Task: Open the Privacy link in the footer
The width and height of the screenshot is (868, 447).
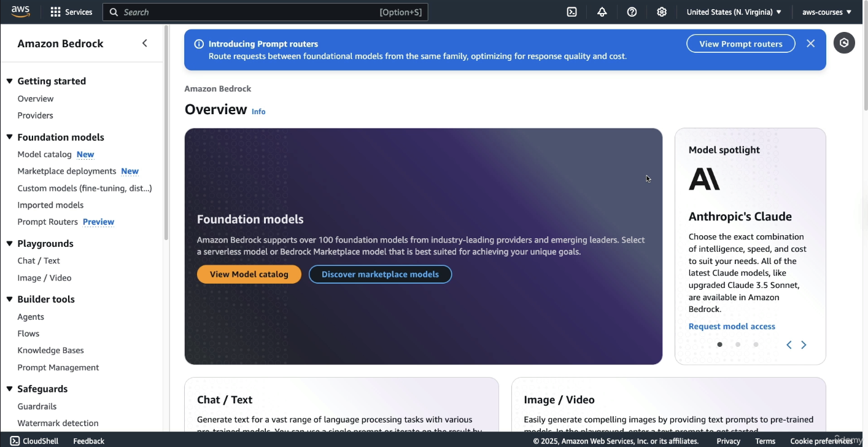Action: coord(728,441)
